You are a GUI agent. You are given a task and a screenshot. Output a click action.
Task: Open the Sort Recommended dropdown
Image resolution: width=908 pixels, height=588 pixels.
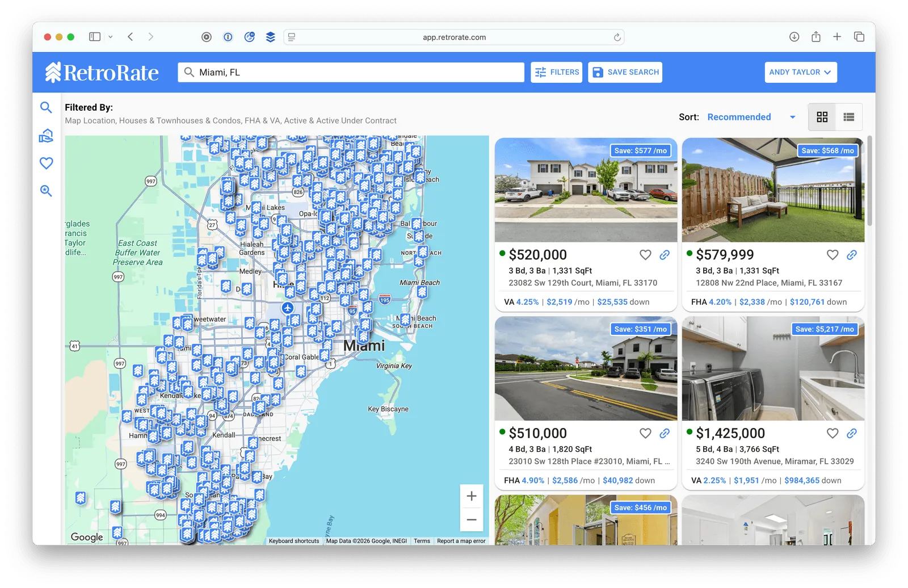tap(751, 117)
